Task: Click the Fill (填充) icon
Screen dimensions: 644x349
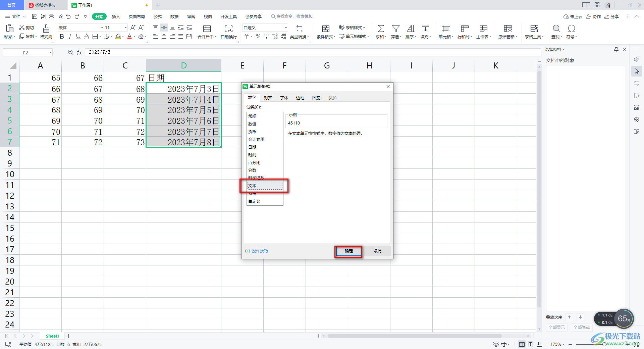Action: [x=425, y=29]
